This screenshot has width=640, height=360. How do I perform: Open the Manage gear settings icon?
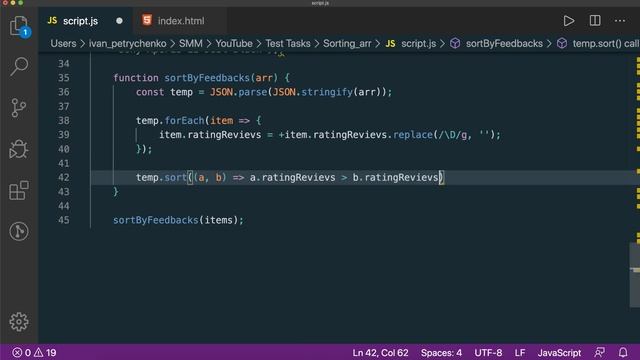pyautogui.click(x=19, y=322)
